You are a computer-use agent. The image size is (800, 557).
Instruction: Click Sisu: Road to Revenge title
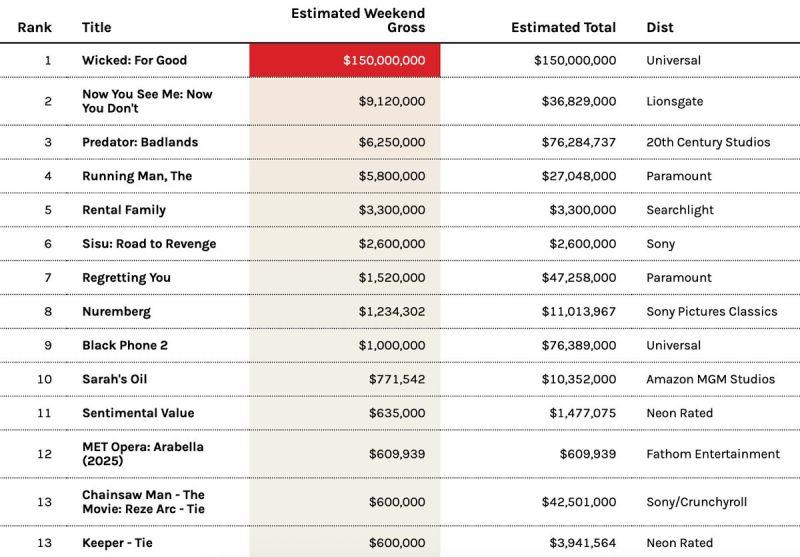click(x=148, y=244)
